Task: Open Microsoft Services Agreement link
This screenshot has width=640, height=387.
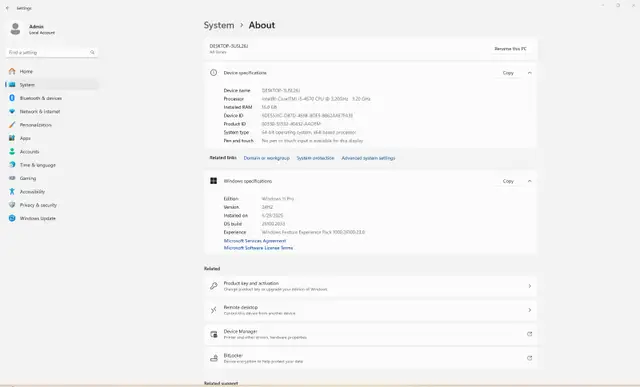Action: [x=255, y=241]
